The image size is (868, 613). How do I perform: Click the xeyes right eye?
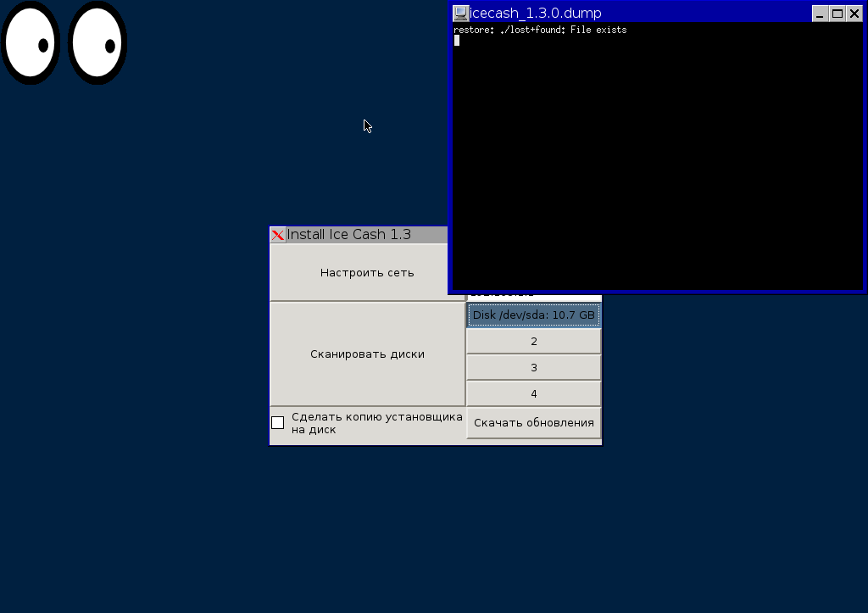coord(97,42)
